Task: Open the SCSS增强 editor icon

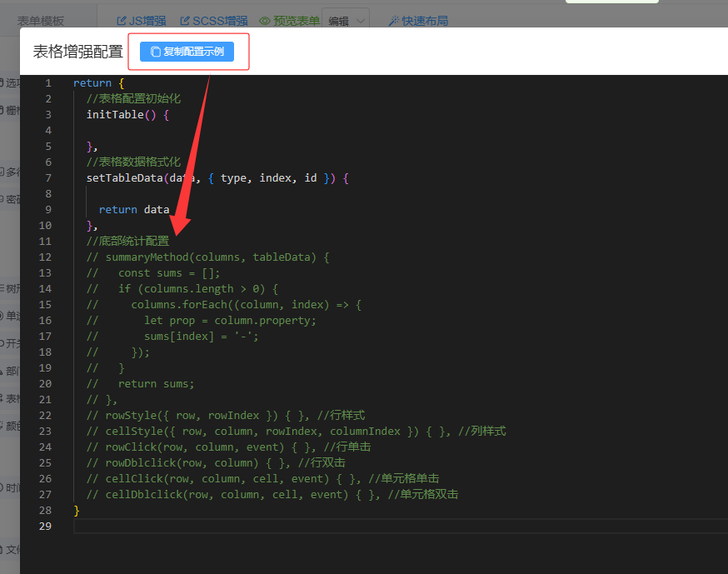Action: tap(186, 21)
